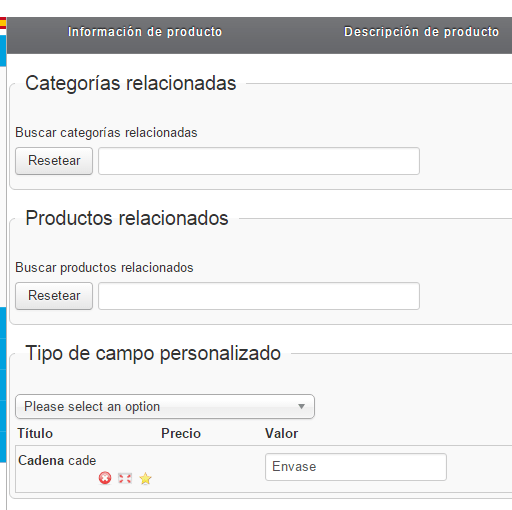Image resolution: width=512 pixels, height=510 pixels.
Task: Click the Valor column header
Action: tap(282, 433)
